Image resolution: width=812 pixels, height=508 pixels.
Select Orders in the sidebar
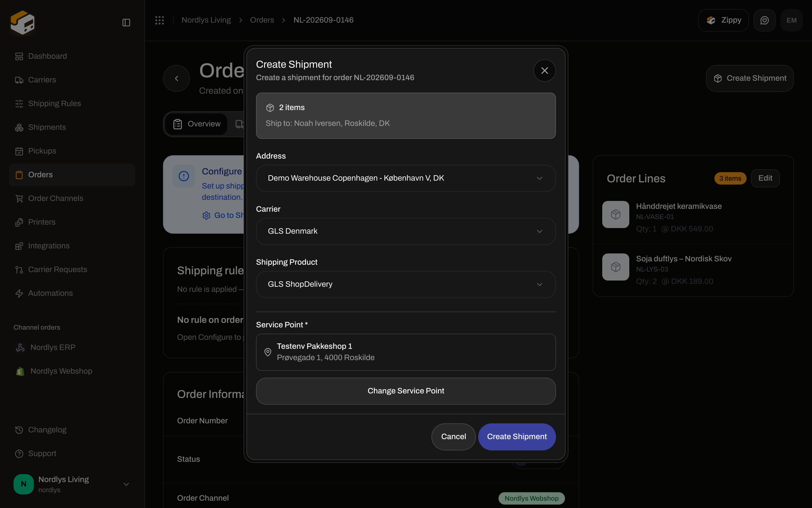pyautogui.click(x=72, y=175)
